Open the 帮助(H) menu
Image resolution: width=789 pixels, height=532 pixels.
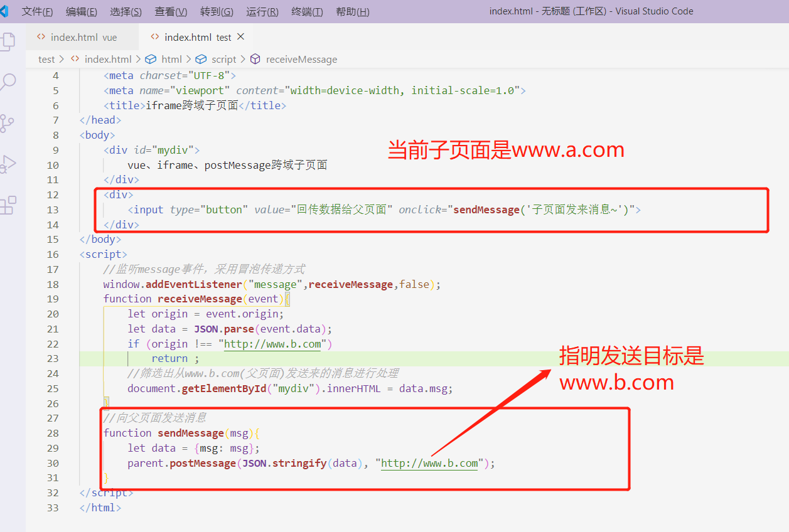tap(352, 11)
